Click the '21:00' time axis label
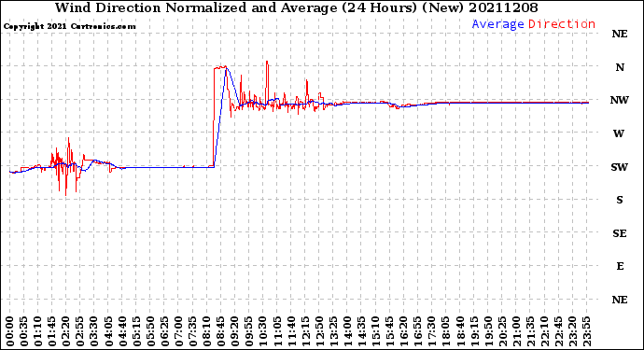 pyautogui.click(x=516, y=331)
